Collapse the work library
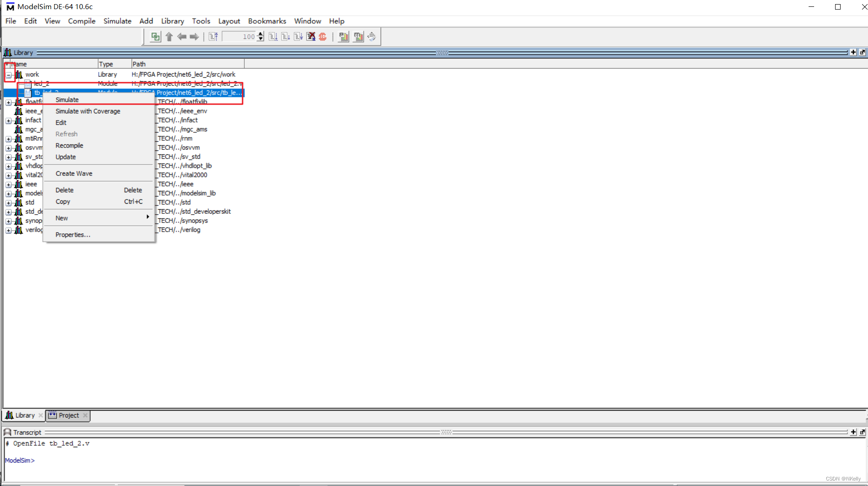This screenshot has height=486, width=868. (9, 75)
